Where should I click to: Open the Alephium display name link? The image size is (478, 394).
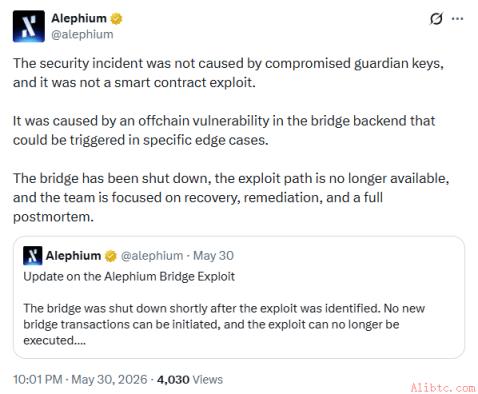pos(79,18)
